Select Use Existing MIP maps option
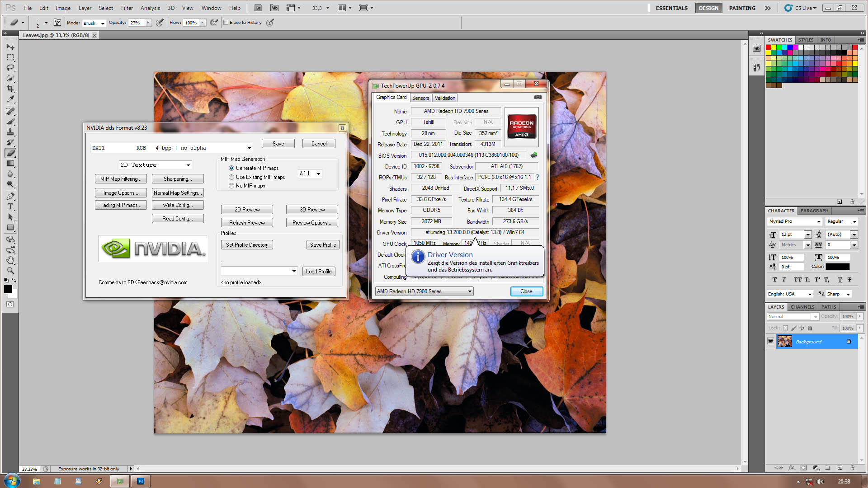Viewport: 868px width, 488px height. (x=231, y=177)
